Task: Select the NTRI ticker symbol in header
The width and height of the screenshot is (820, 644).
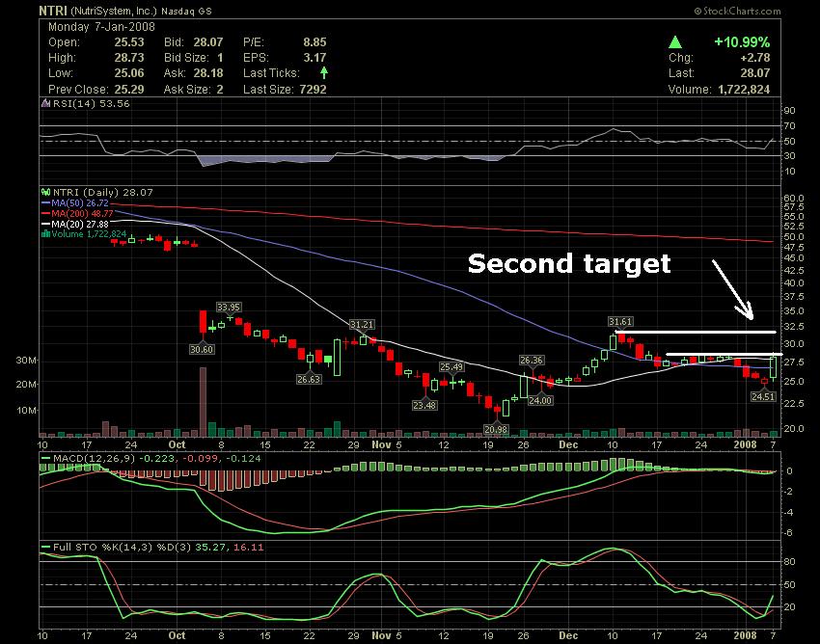Action: pos(53,11)
